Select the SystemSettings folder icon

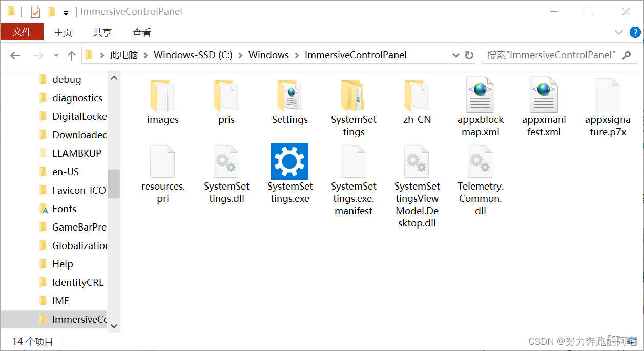tap(354, 96)
